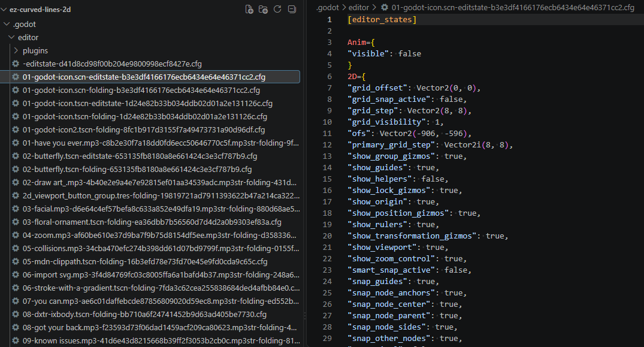Click line number 6 in the gutter
Image resolution: width=644 pixels, height=347 pixels.
(x=329, y=76)
